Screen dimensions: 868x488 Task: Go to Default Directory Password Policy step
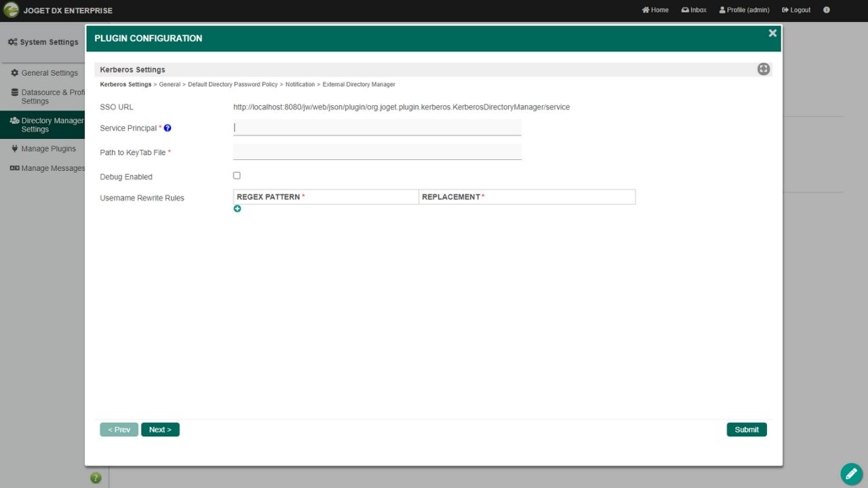[233, 85]
